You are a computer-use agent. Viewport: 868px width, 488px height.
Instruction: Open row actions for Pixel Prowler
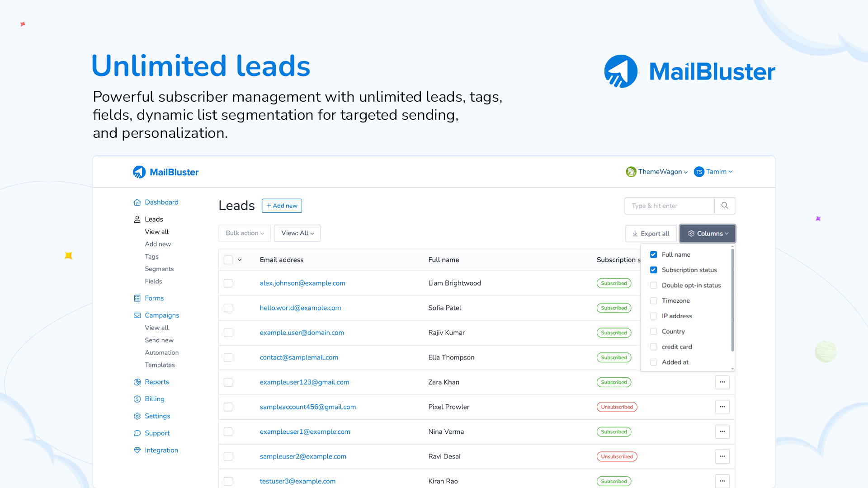tap(722, 407)
